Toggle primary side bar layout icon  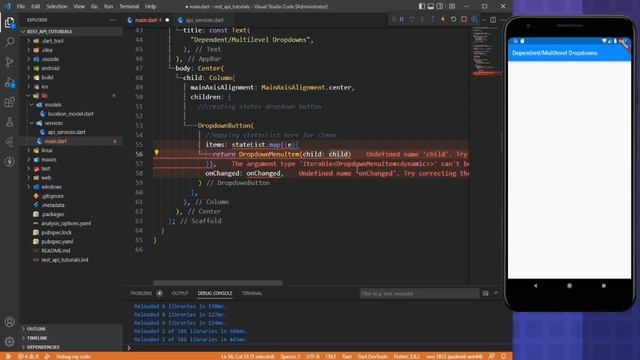[x=422, y=6]
